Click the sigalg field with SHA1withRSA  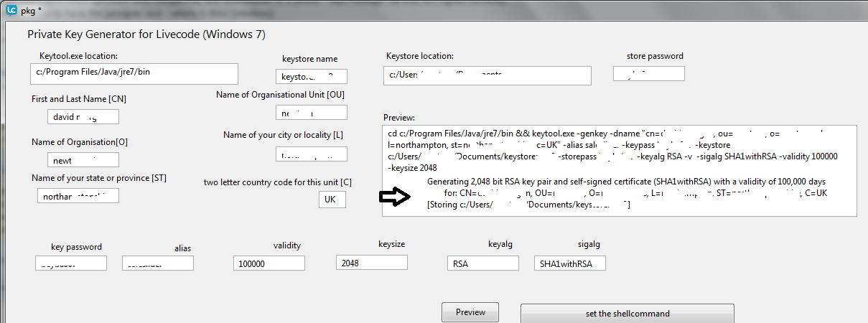tap(569, 263)
